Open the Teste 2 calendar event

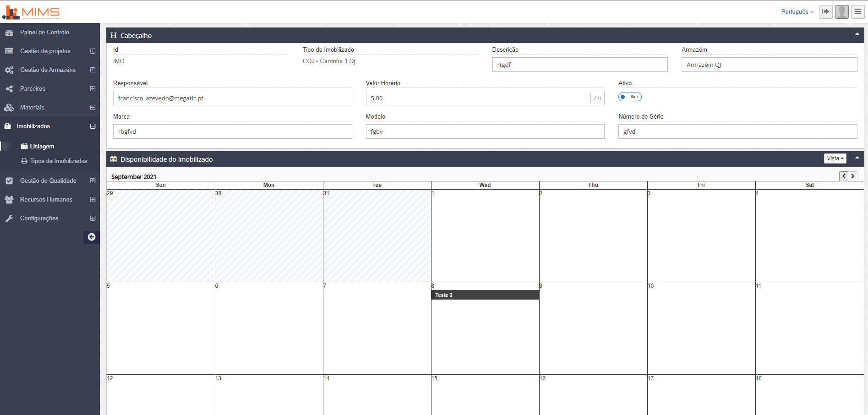485,295
